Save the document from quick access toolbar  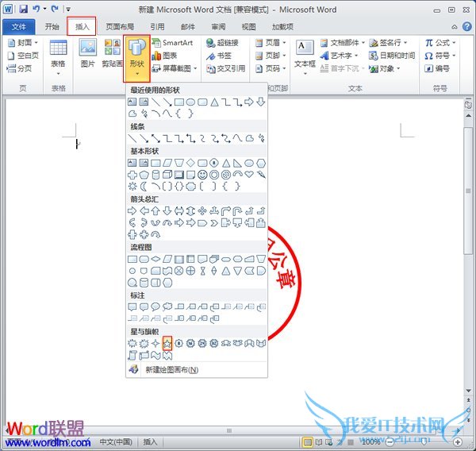pos(23,9)
